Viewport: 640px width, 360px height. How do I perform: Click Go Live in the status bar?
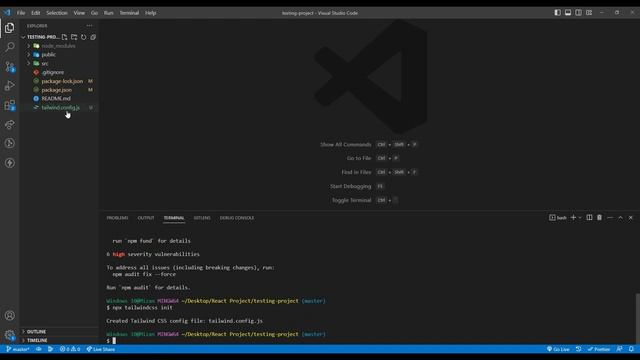point(558,349)
